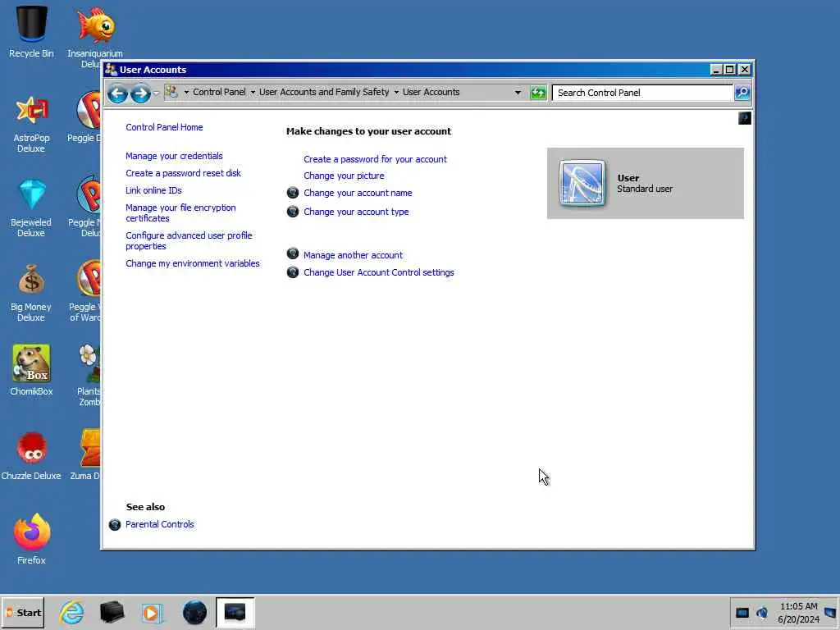Viewport: 840px width, 630px height.
Task: Click shield icon beside Manage another account
Action: pyautogui.click(x=293, y=253)
